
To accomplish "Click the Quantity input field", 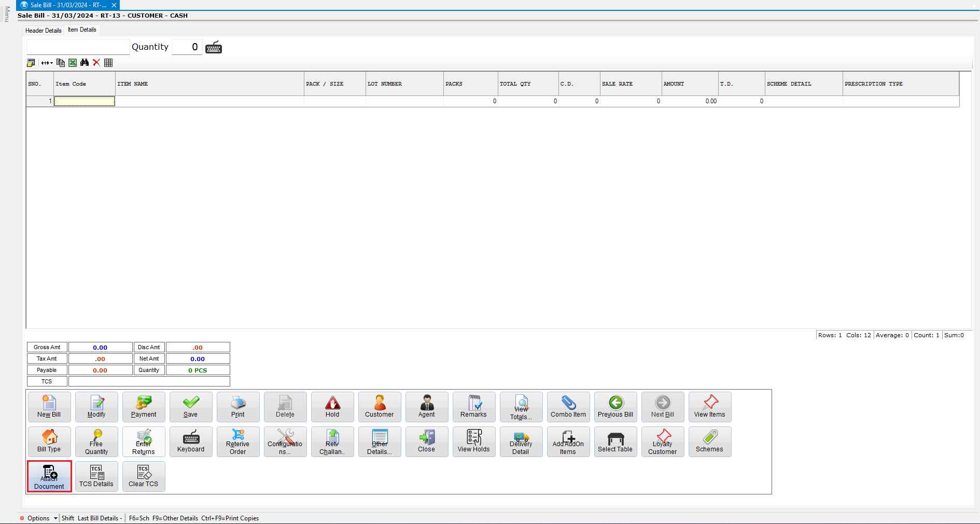I will coord(187,47).
